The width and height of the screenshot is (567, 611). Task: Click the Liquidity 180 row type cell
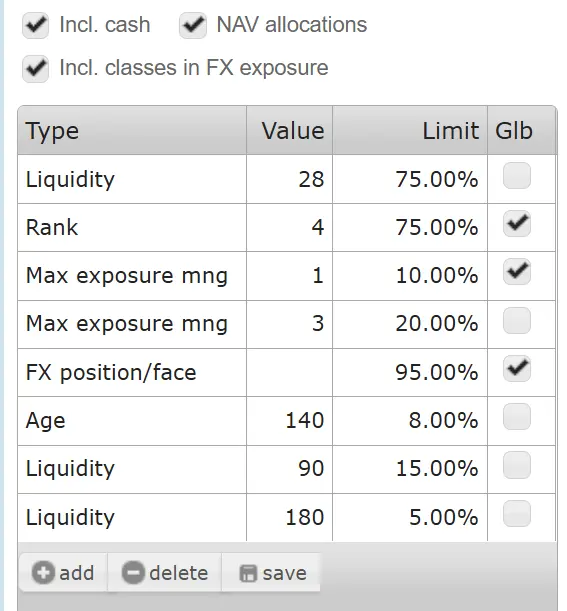(132, 517)
